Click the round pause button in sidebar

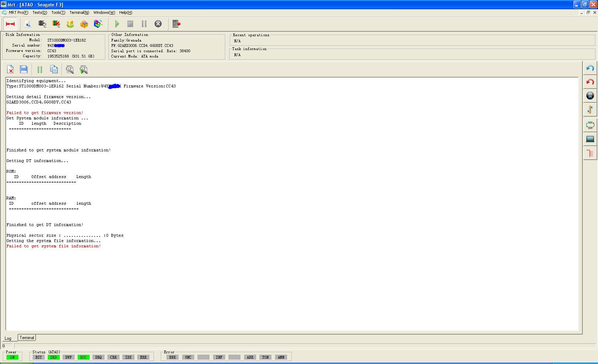coord(590,96)
